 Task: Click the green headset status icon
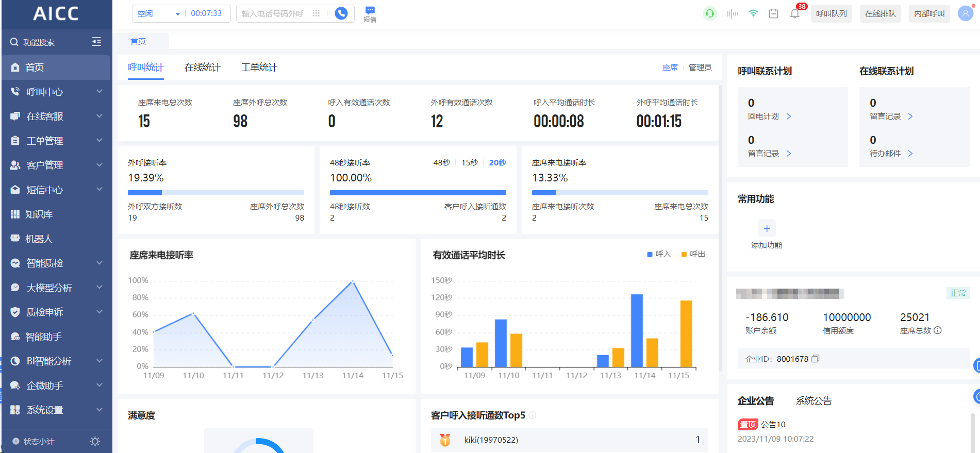click(x=710, y=13)
